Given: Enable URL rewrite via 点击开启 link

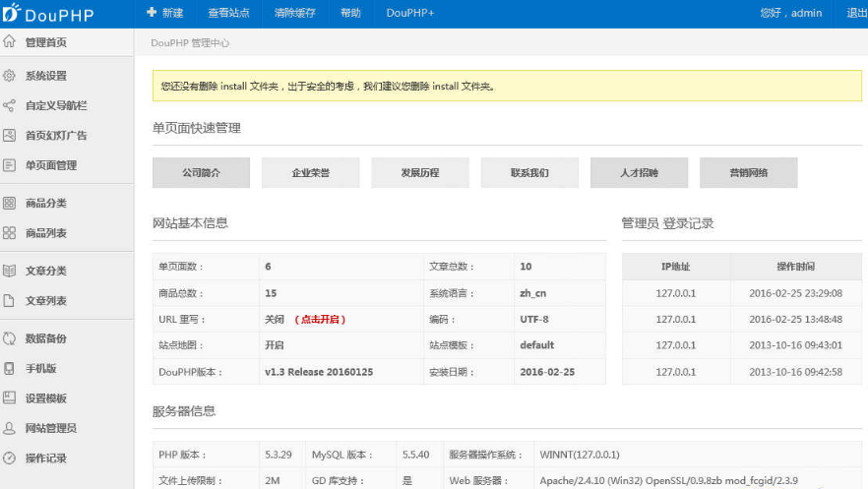Looking at the screenshot, I should pos(321,320).
